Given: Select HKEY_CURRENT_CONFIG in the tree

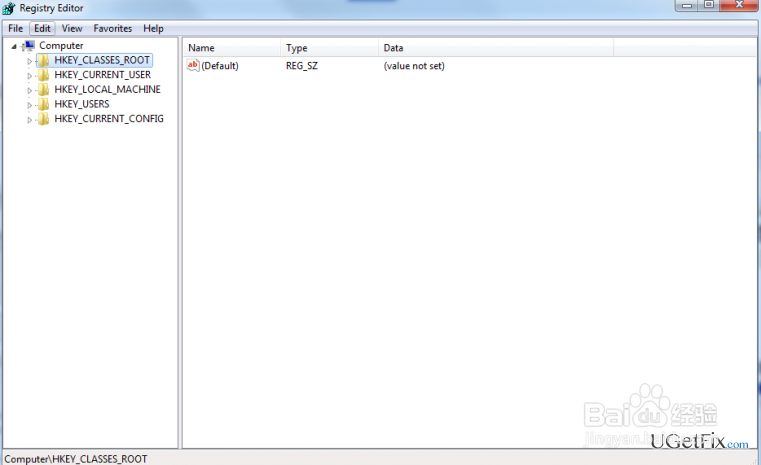Looking at the screenshot, I should 109,118.
